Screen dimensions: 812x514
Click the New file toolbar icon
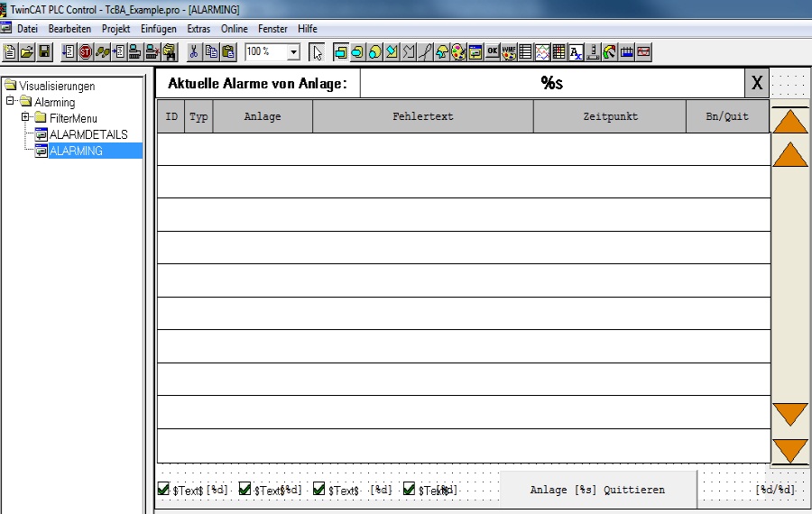[x=10, y=51]
